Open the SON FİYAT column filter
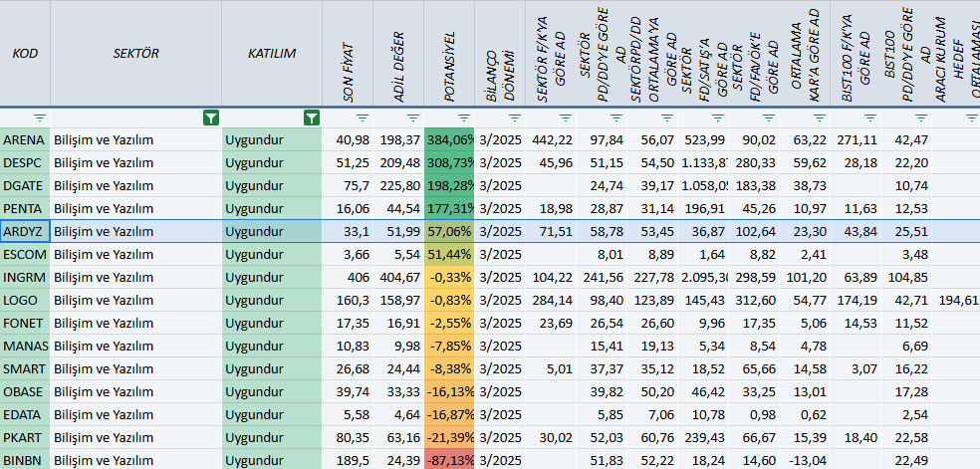Image resolution: width=980 pixels, height=469 pixels. [363, 117]
